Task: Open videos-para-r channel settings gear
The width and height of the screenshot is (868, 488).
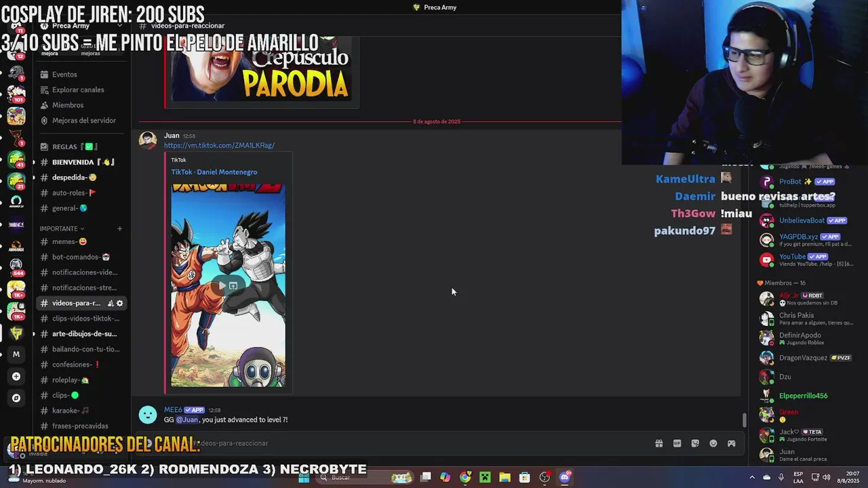Action: pyautogui.click(x=120, y=303)
